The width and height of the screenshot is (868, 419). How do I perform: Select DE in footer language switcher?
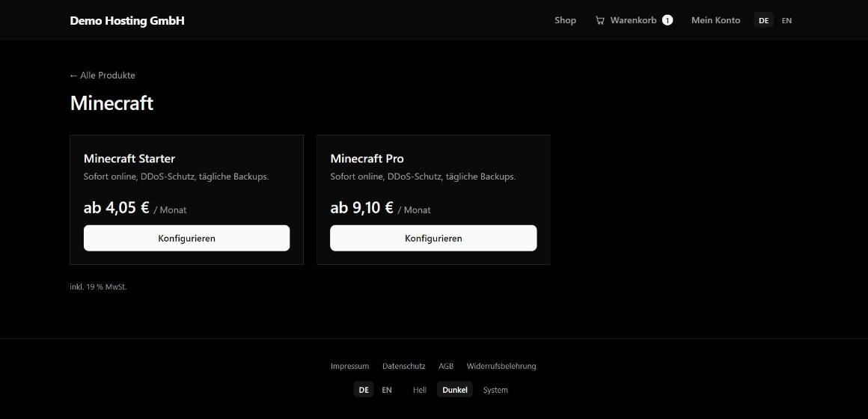(364, 390)
